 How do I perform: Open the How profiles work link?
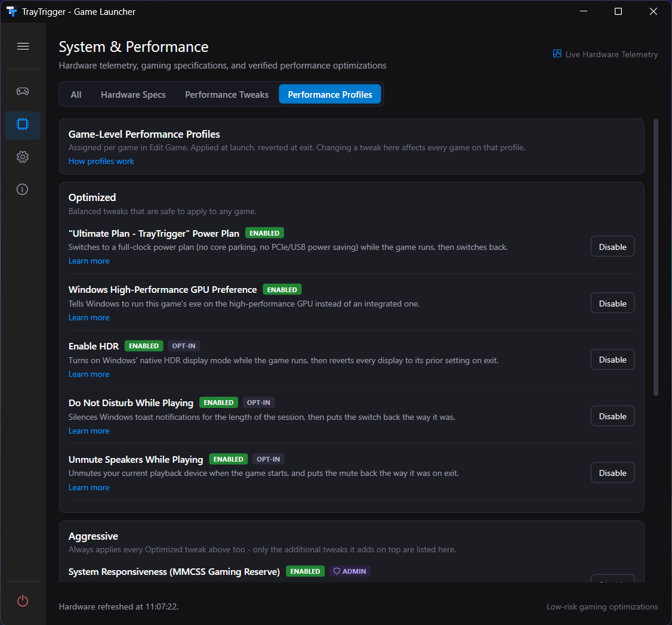tap(101, 162)
